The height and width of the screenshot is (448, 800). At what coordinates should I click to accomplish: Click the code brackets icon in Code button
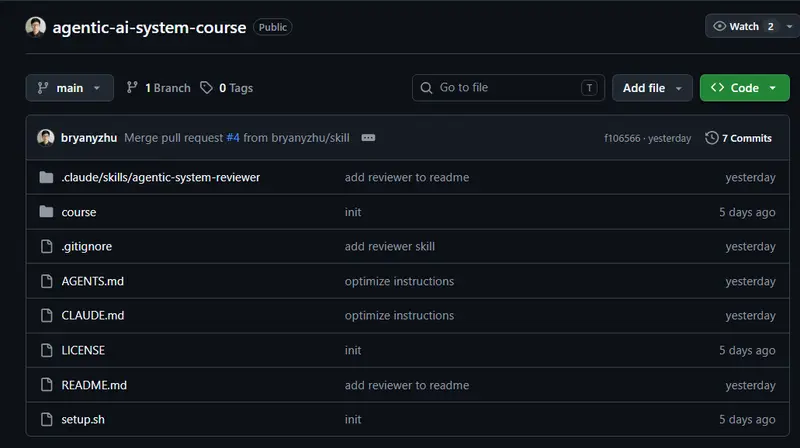717,87
